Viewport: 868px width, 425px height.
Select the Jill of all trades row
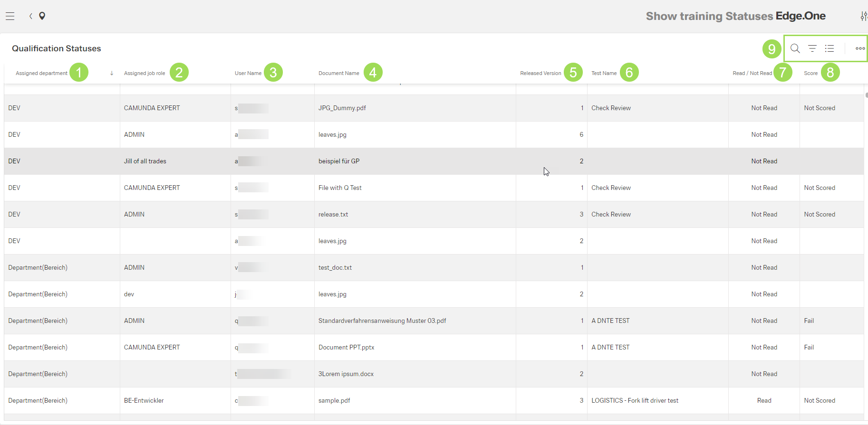click(x=145, y=161)
